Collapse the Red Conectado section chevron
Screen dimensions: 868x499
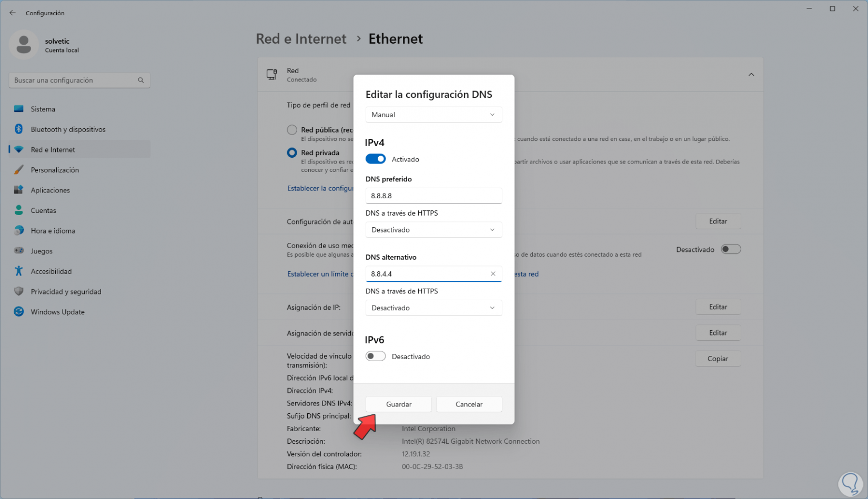click(x=751, y=75)
